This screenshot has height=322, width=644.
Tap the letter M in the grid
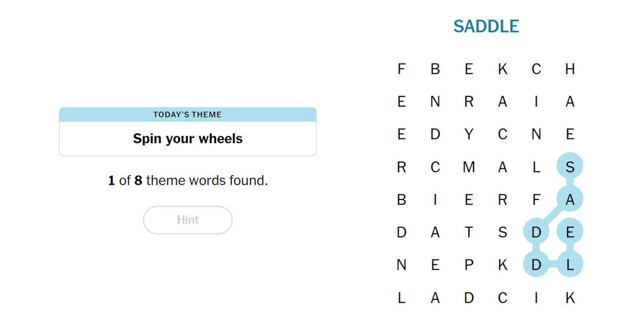click(x=469, y=167)
